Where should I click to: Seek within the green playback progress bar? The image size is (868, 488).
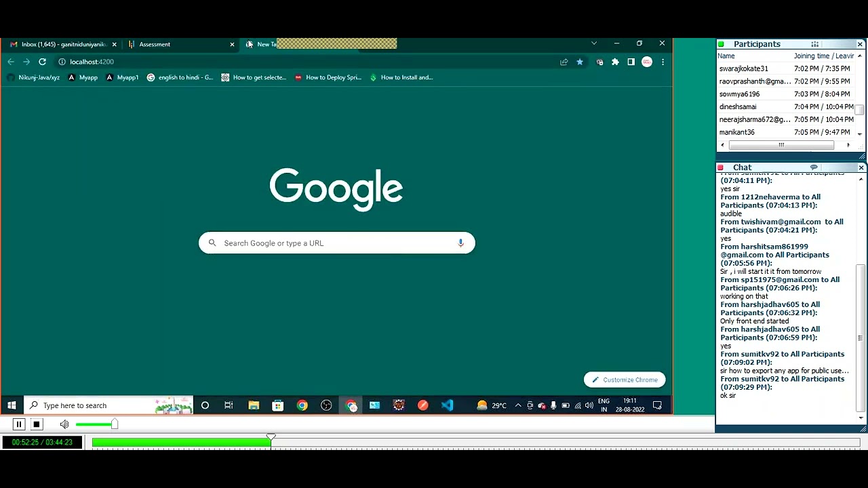181,443
